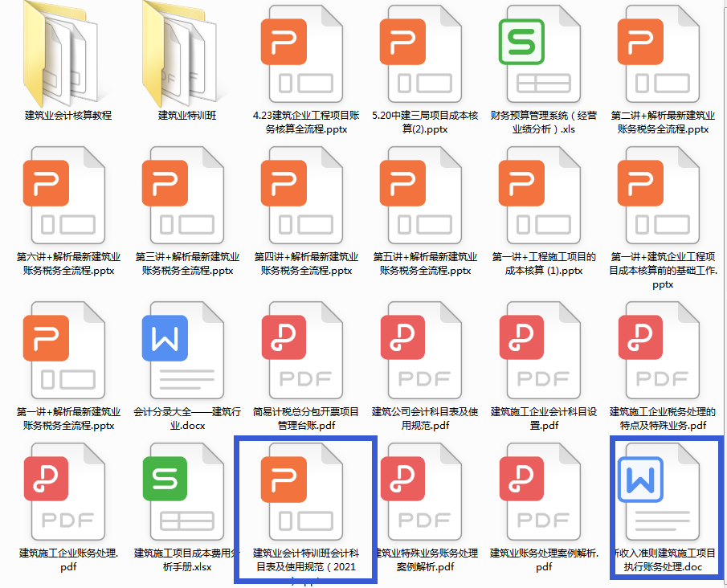Click file name 建筑业会计特训班会计科目表及使用规范（2021
The width and height of the screenshot is (727, 588).
pyautogui.click(x=306, y=560)
